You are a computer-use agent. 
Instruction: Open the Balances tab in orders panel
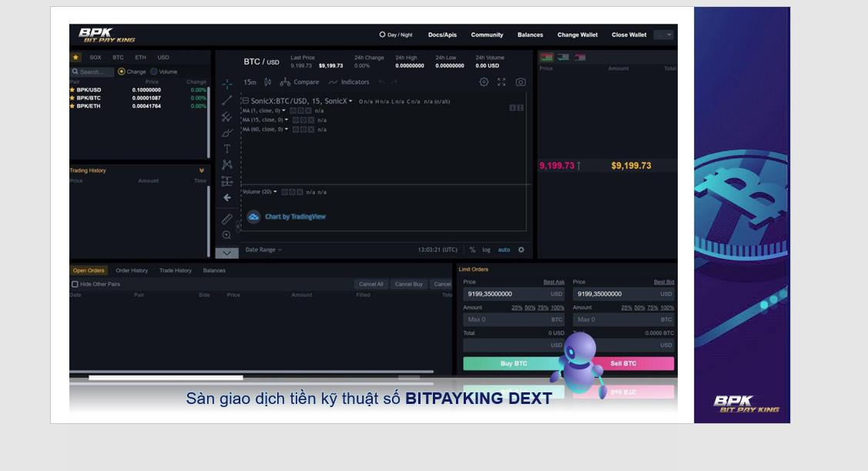tap(214, 271)
